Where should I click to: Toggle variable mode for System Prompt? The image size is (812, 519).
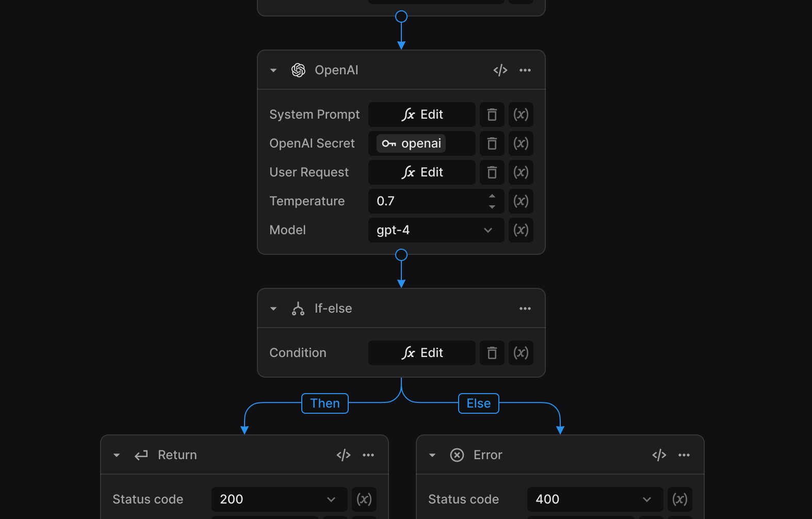[521, 115]
